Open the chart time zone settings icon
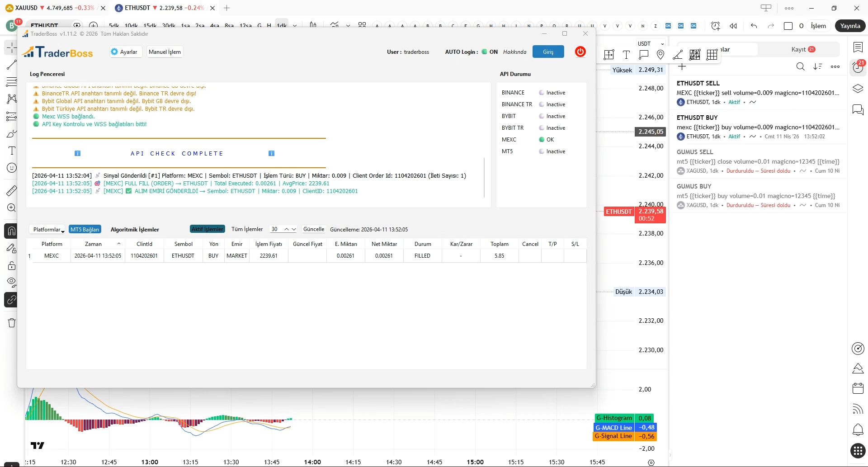The width and height of the screenshot is (868, 467). tap(651, 462)
